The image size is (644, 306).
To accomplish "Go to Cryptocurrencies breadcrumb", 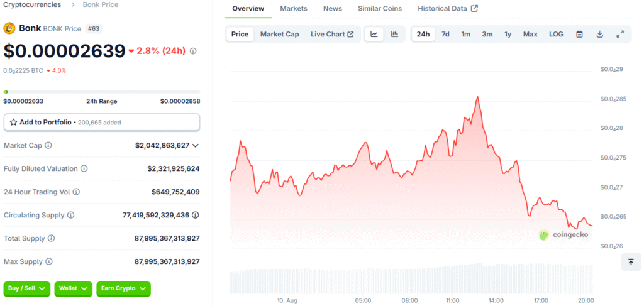I will click(x=32, y=5).
